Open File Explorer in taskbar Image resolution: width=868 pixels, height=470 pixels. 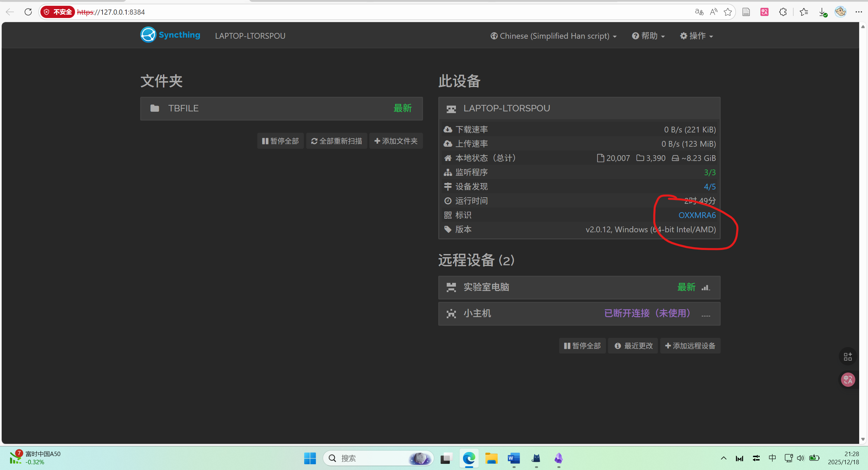click(491, 458)
